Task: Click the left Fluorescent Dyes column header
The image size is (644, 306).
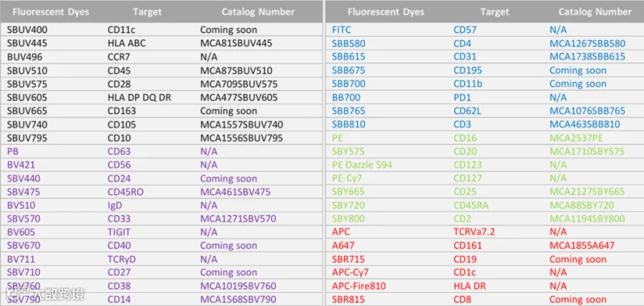Action: click(51, 12)
